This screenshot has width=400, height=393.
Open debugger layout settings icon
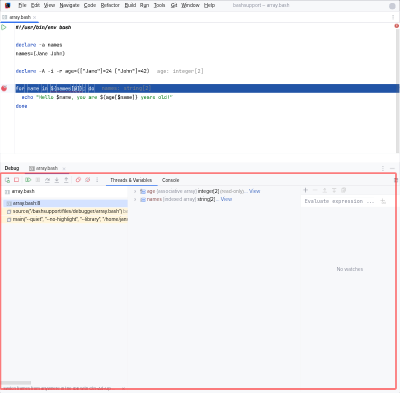tap(396, 180)
